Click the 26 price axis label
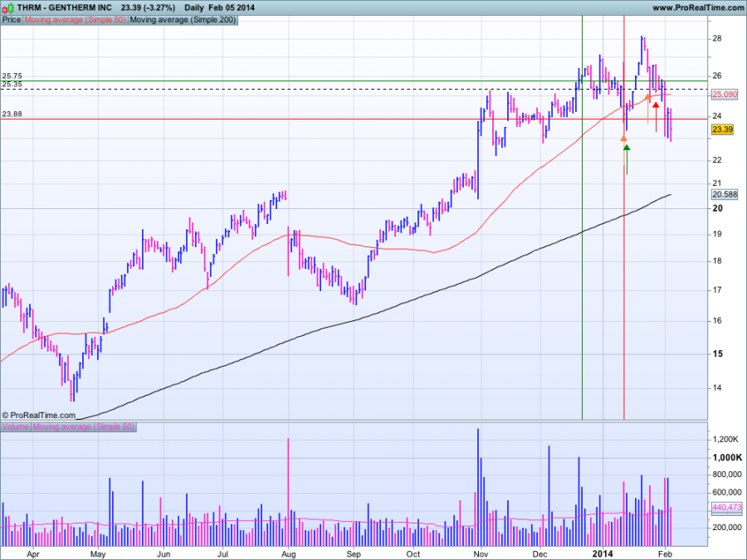The image size is (747, 560). (717, 75)
